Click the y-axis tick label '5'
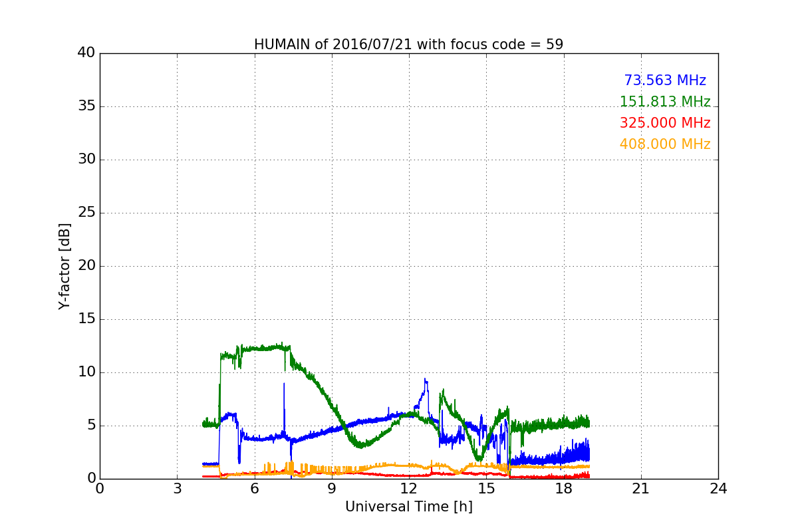The image size is (798, 532). pyautogui.click(x=91, y=425)
